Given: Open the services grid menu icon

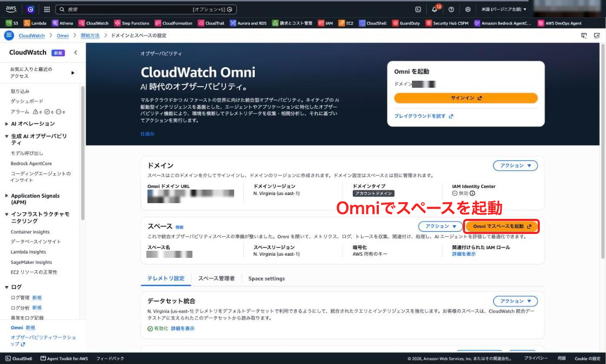Looking at the screenshot, I should (x=47, y=9).
